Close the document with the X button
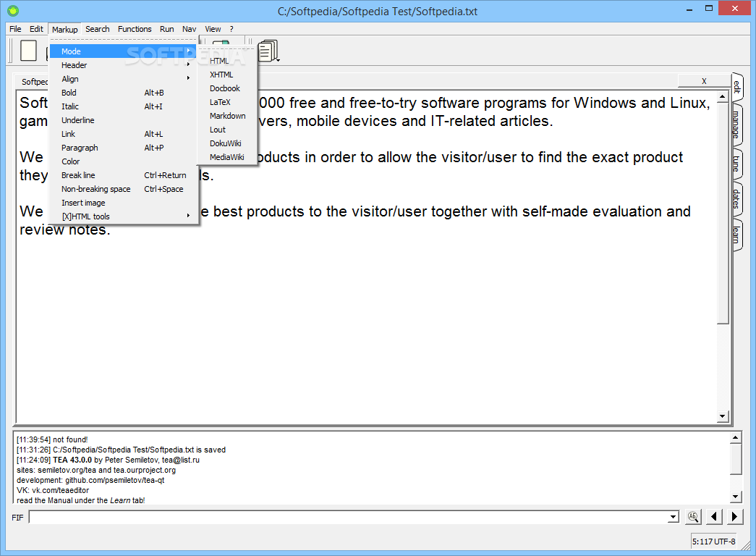Screen dimensions: 756x556 704,80
